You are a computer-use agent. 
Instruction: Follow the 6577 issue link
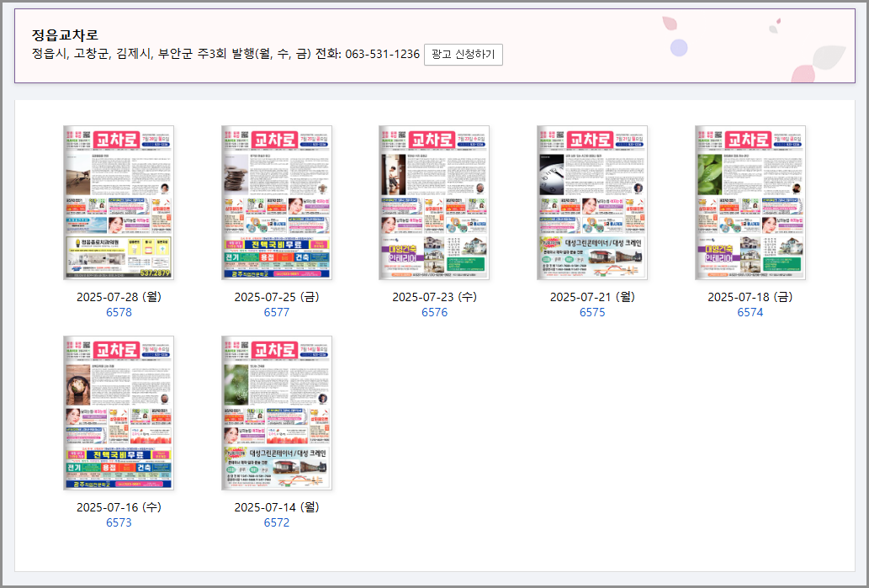[x=277, y=312]
